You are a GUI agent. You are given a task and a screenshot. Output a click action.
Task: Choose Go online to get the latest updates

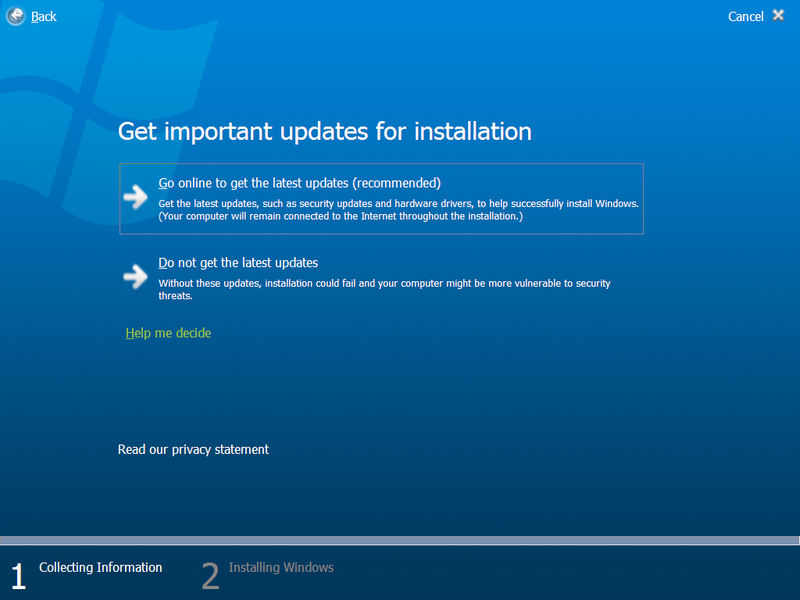[x=381, y=198]
